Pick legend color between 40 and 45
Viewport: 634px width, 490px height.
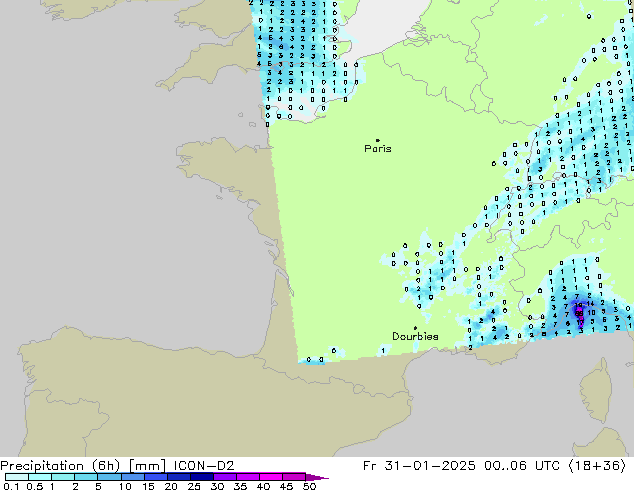pos(271,477)
